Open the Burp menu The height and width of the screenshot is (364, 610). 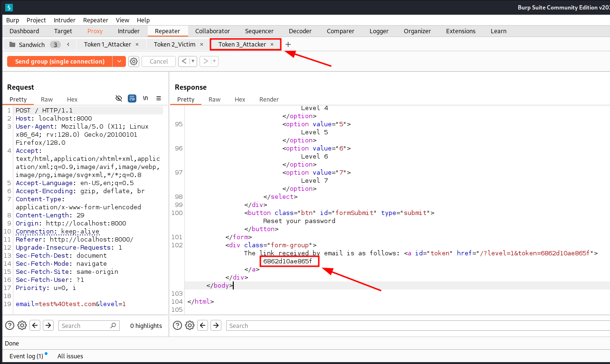coord(13,20)
